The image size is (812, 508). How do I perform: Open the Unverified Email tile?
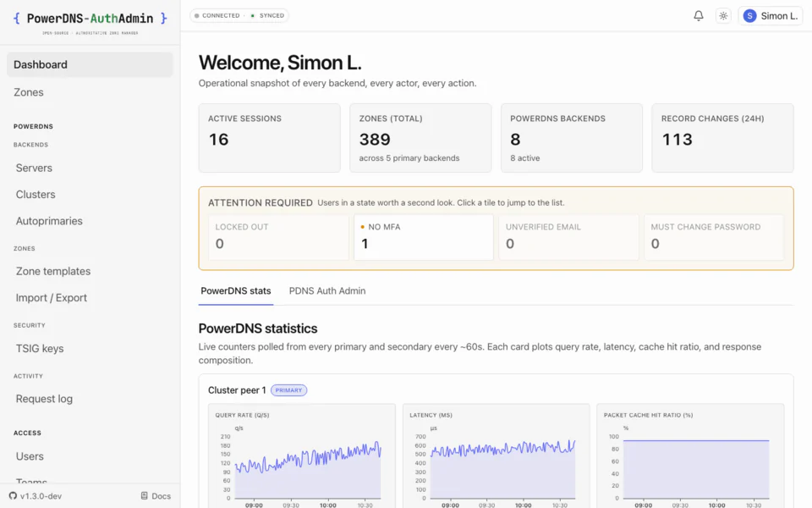pos(568,237)
